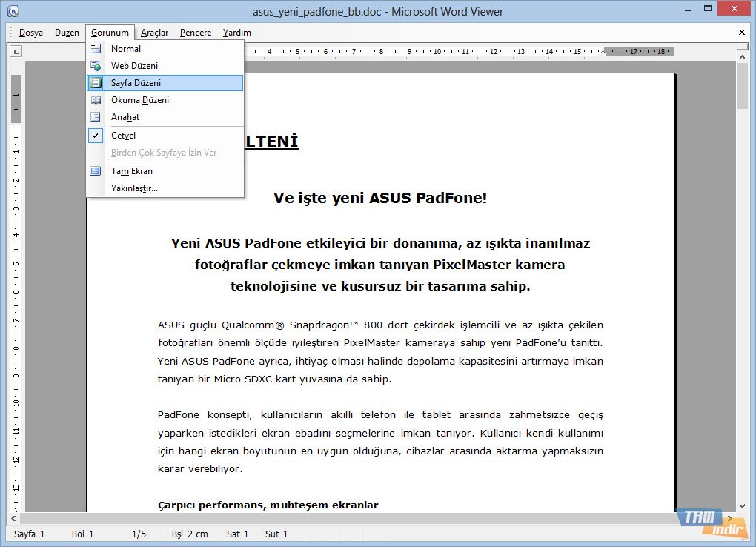Choose Anahat outline view
The width and height of the screenshot is (756, 547).
click(165, 116)
